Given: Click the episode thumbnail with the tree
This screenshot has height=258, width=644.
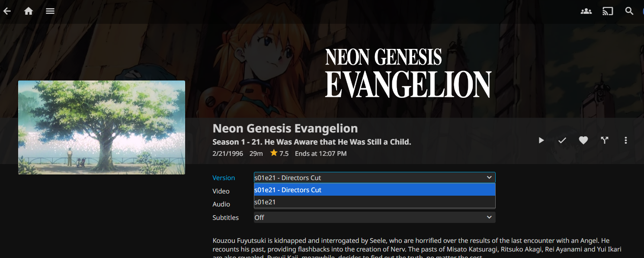Looking at the screenshot, I should click(x=102, y=127).
